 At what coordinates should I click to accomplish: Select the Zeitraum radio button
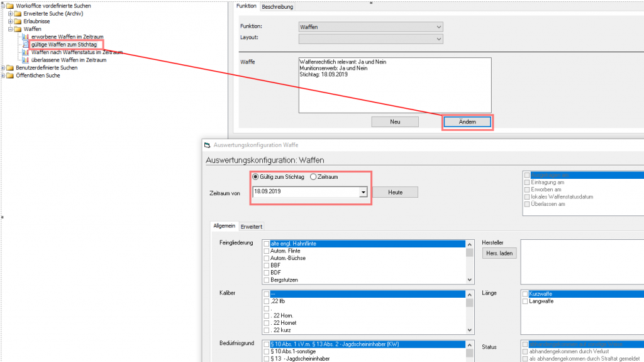coord(314,177)
